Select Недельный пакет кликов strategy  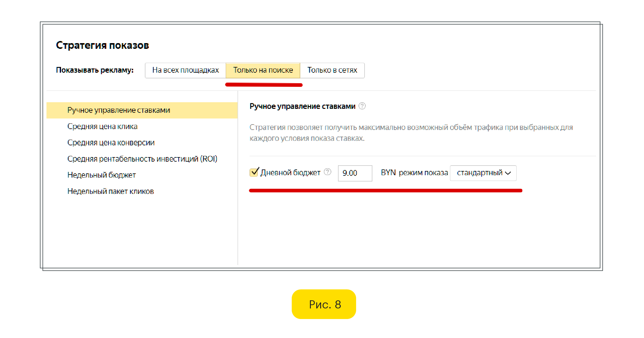point(110,191)
